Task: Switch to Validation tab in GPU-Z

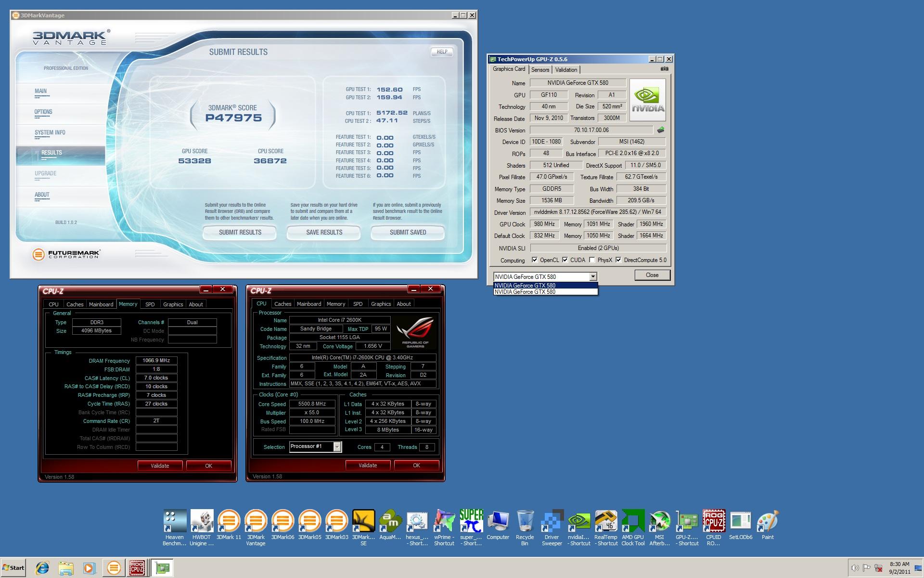Action: [x=566, y=70]
